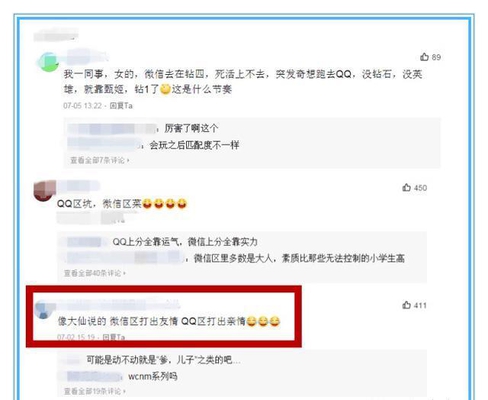This screenshot has width=488, height=400.
Task: Click the last laughing emoji after QQ区打出亲情
Action: click(x=275, y=321)
